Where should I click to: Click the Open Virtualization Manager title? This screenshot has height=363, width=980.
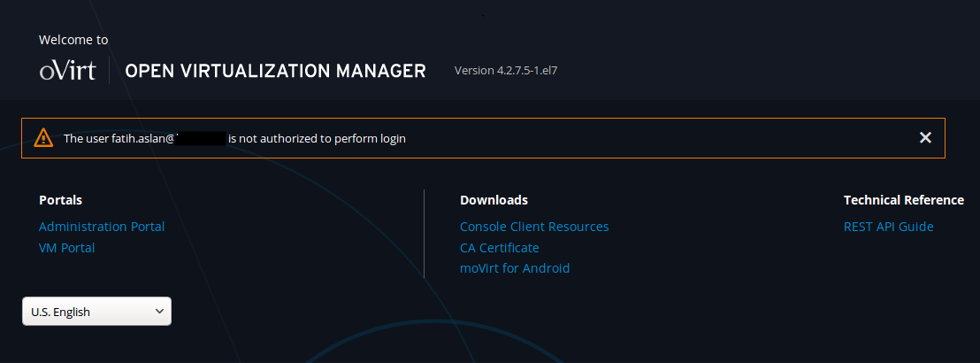[x=276, y=71]
